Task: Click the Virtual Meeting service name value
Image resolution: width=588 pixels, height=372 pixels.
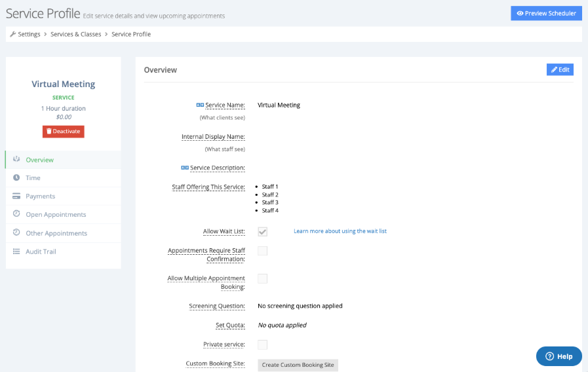Action: (x=279, y=105)
